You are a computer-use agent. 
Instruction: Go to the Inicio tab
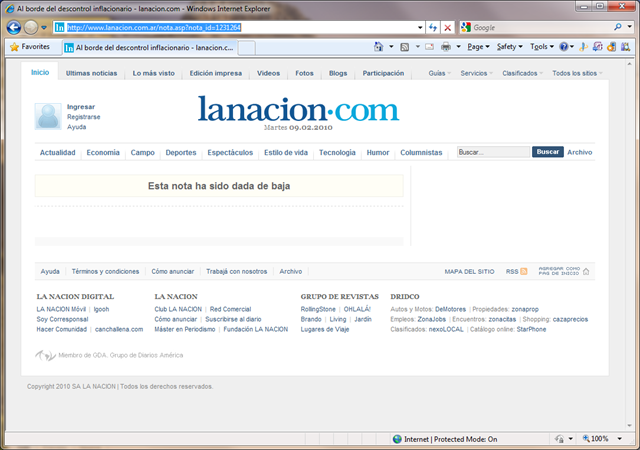(x=40, y=72)
